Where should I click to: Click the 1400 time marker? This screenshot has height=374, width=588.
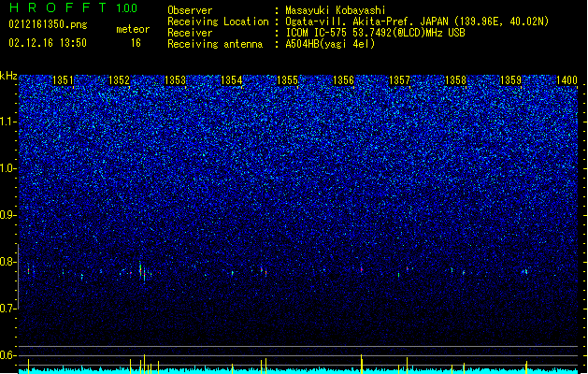click(567, 80)
